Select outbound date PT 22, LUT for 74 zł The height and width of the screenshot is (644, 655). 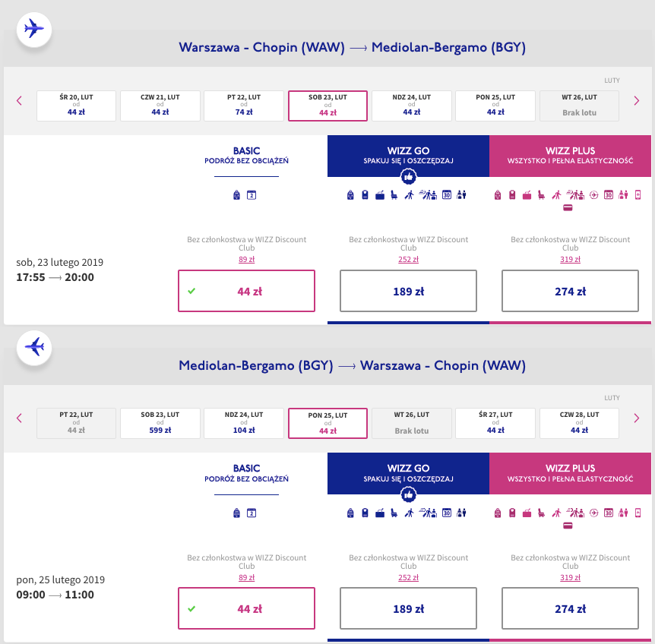[x=244, y=106]
